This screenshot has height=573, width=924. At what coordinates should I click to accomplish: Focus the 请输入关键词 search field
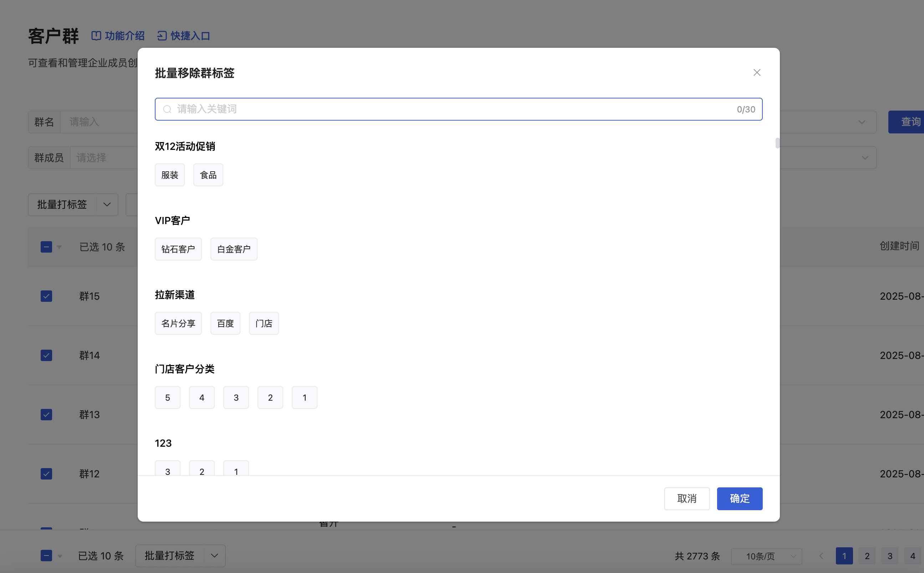coord(458,109)
